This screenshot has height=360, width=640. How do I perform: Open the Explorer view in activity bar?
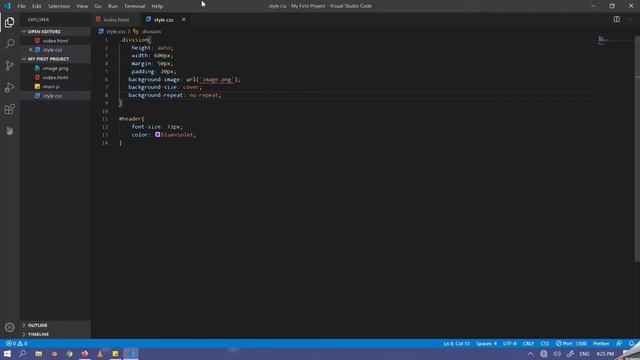[x=9, y=22]
